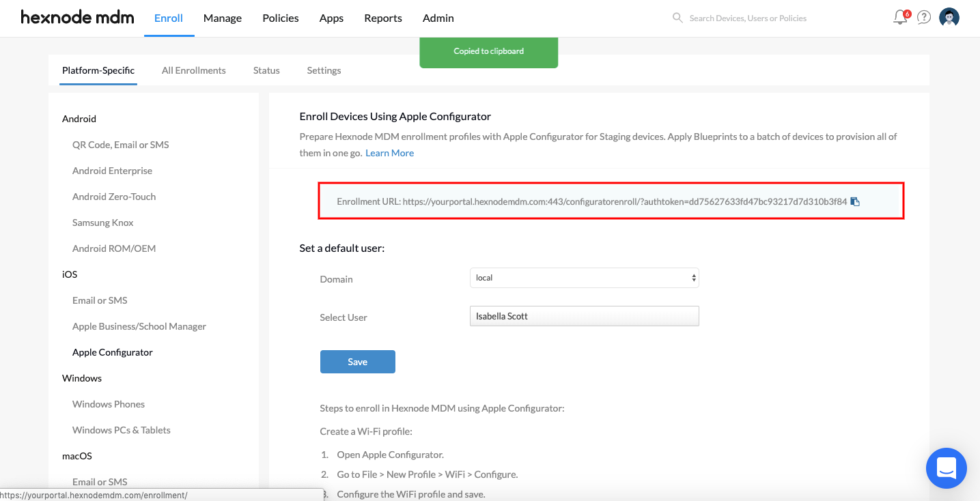Click the Android section heading

[79, 119]
